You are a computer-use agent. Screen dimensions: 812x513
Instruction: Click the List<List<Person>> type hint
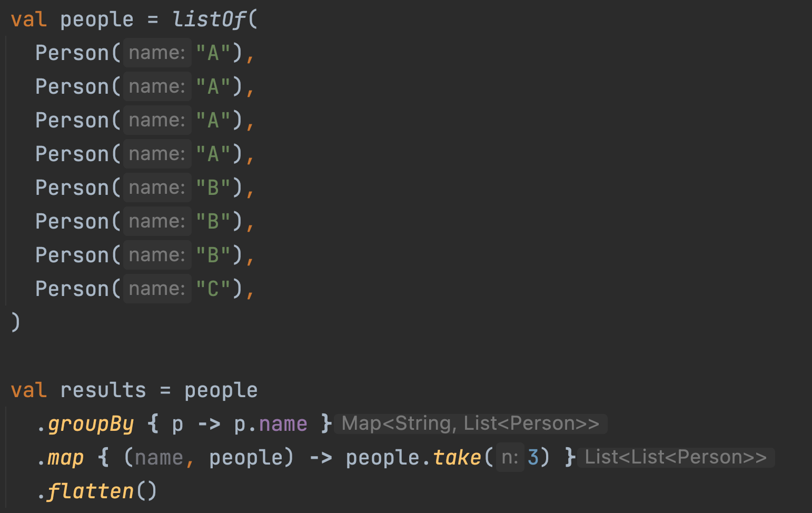[x=676, y=457]
